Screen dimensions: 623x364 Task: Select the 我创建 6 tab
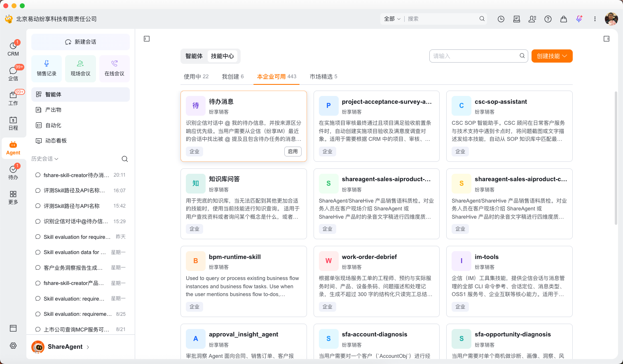[x=233, y=77]
